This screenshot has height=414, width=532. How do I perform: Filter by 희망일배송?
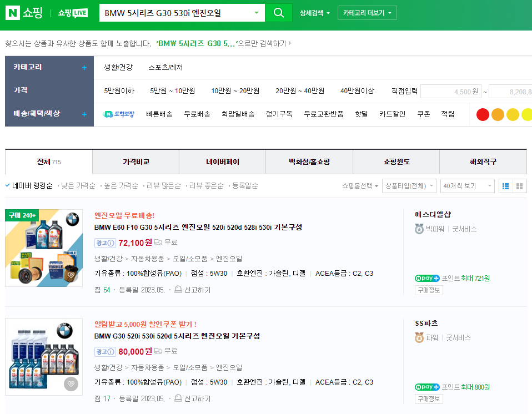(238, 114)
